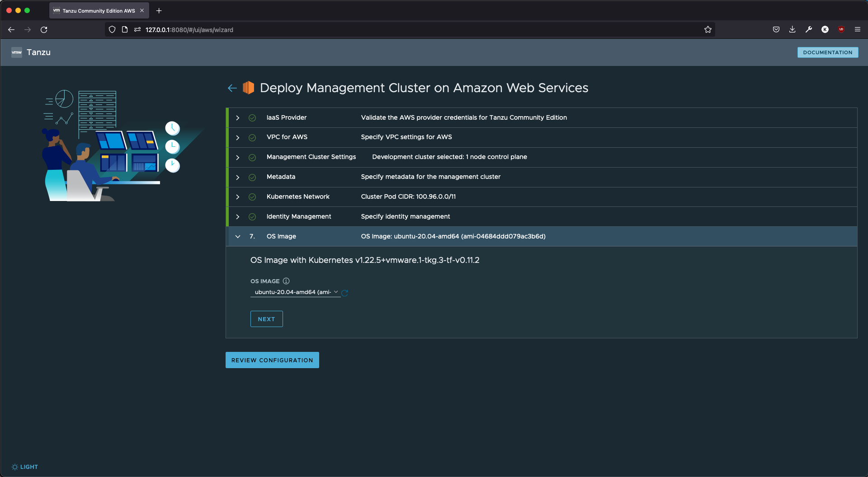This screenshot has width=868, height=477.
Task: Click the page info document icon in the address bar
Action: click(x=125, y=30)
